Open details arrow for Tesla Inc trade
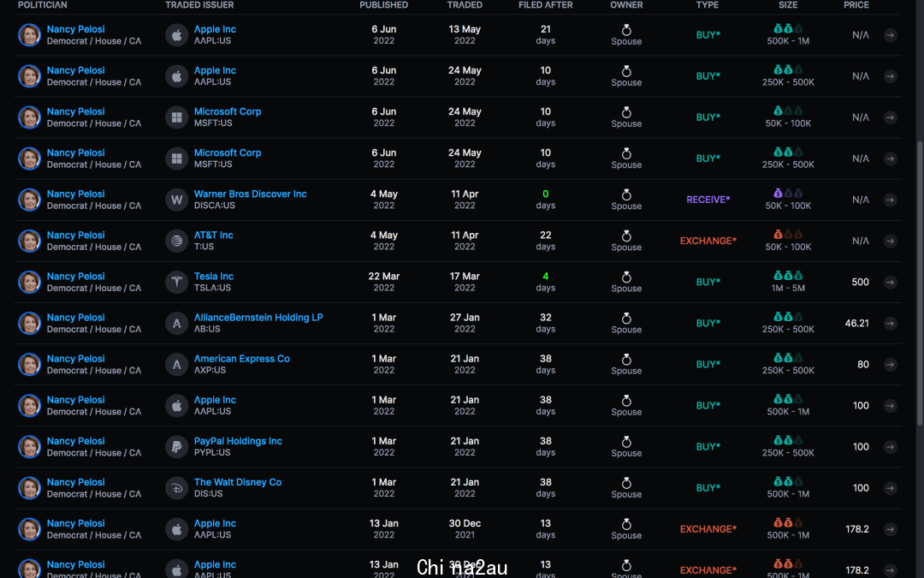Image resolution: width=924 pixels, height=578 pixels. (x=890, y=283)
